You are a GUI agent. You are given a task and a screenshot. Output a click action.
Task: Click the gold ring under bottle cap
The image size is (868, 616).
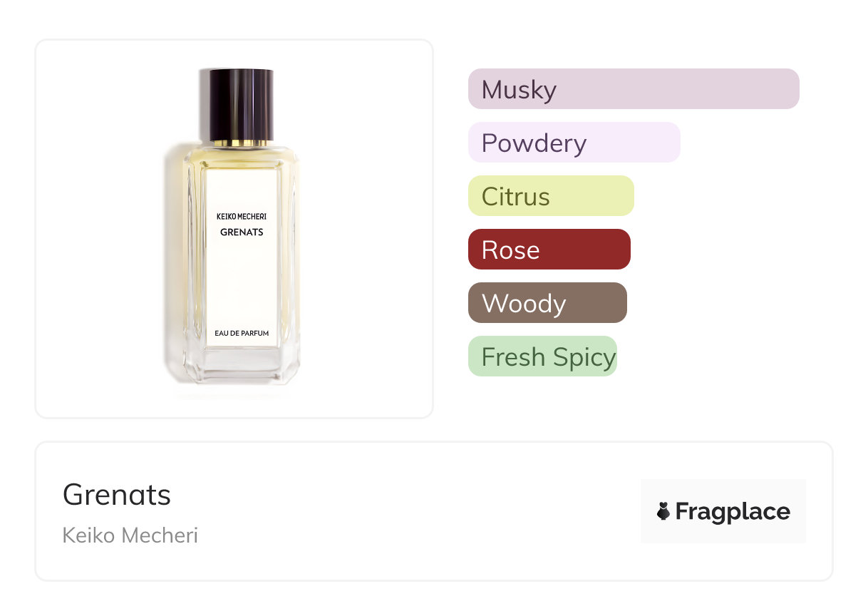(237, 143)
